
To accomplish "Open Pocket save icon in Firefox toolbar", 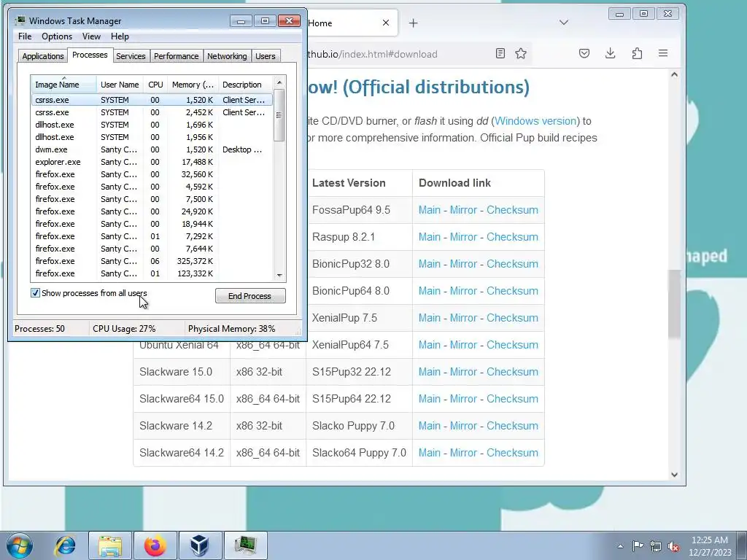I will pos(584,53).
